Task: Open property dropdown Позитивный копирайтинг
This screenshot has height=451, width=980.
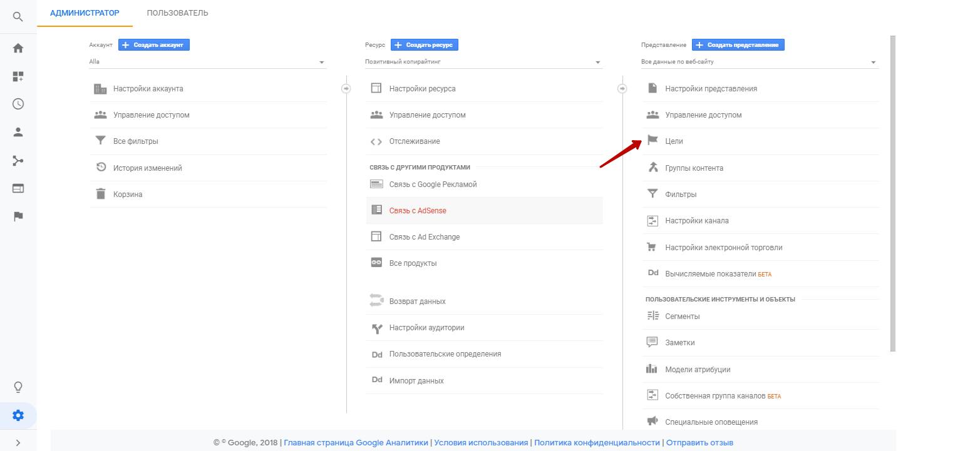Action: point(484,62)
